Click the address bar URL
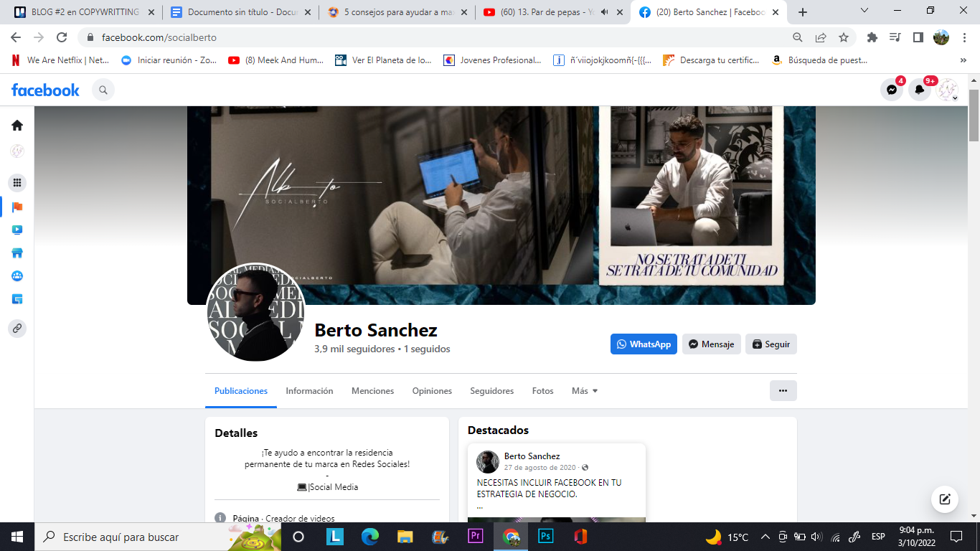 pyautogui.click(x=159, y=37)
